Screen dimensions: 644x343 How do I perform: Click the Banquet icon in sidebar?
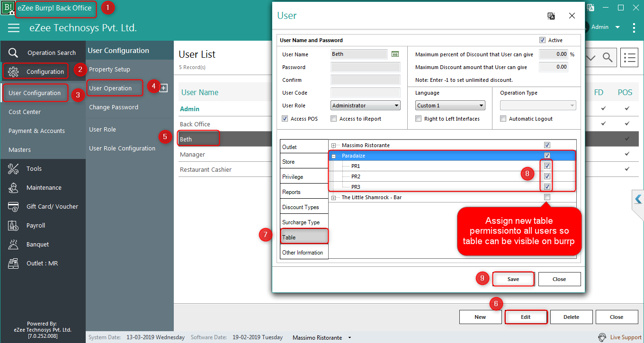click(13, 244)
